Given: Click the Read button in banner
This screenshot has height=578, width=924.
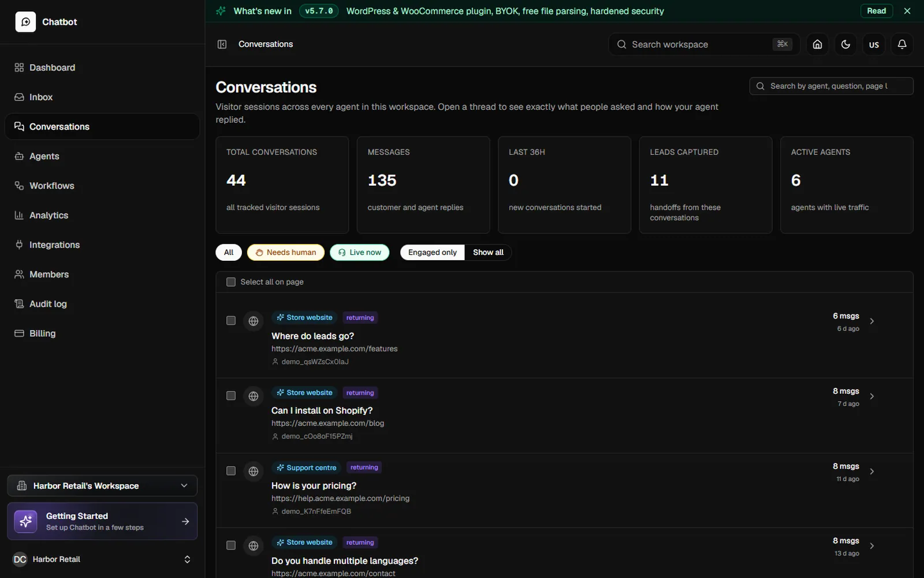Looking at the screenshot, I should point(876,11).
